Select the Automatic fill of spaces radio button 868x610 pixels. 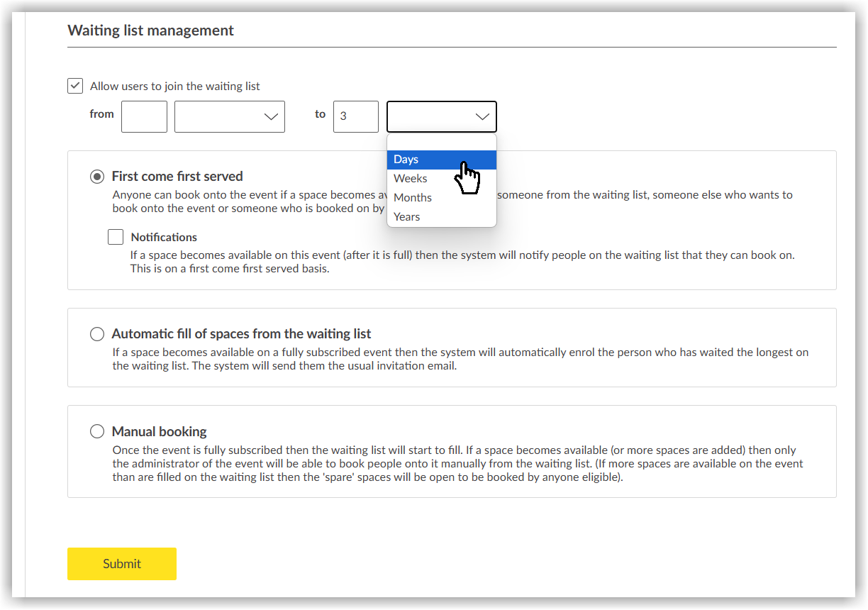[x=97, y=334]
